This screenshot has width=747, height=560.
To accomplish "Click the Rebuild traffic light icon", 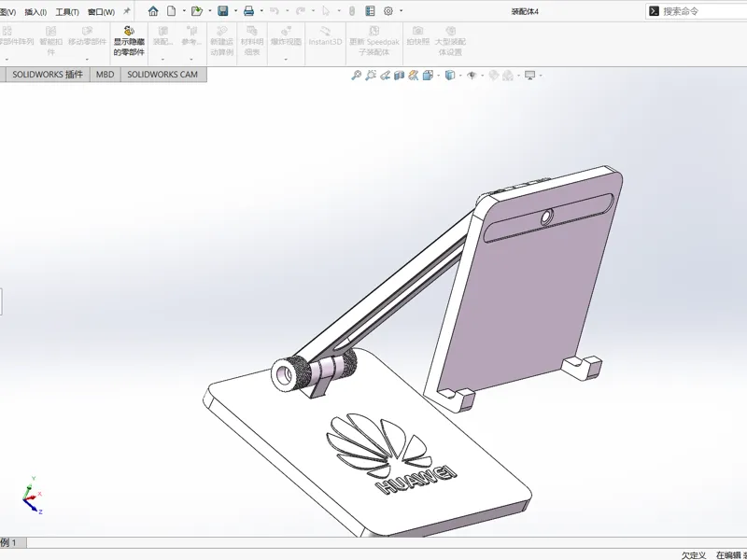I will pos(352,11).
